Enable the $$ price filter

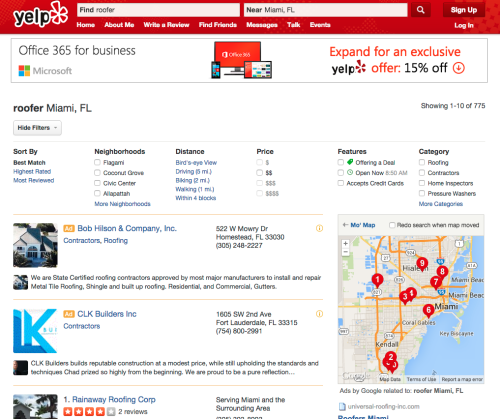tap(259, 173)
